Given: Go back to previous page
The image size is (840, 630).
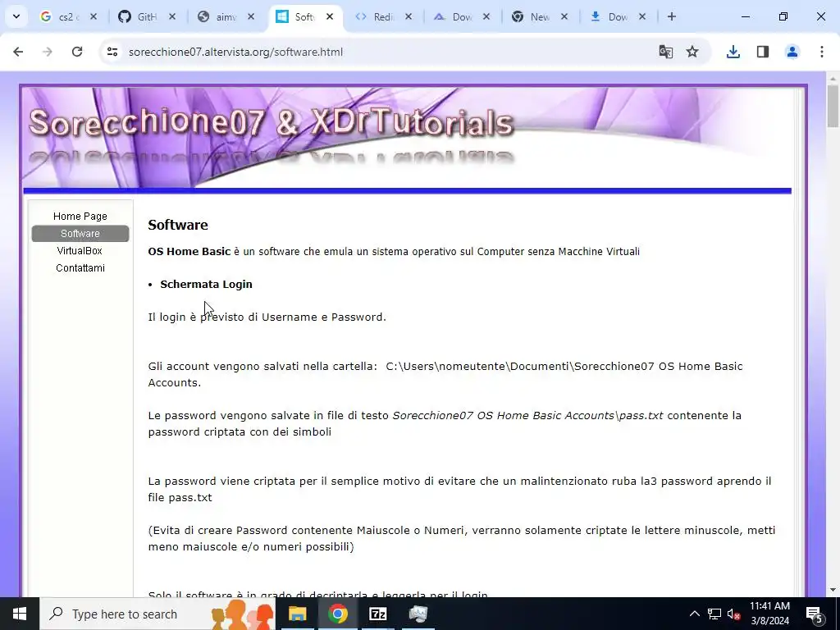Looking at the screenshot, I should (18, 52).
